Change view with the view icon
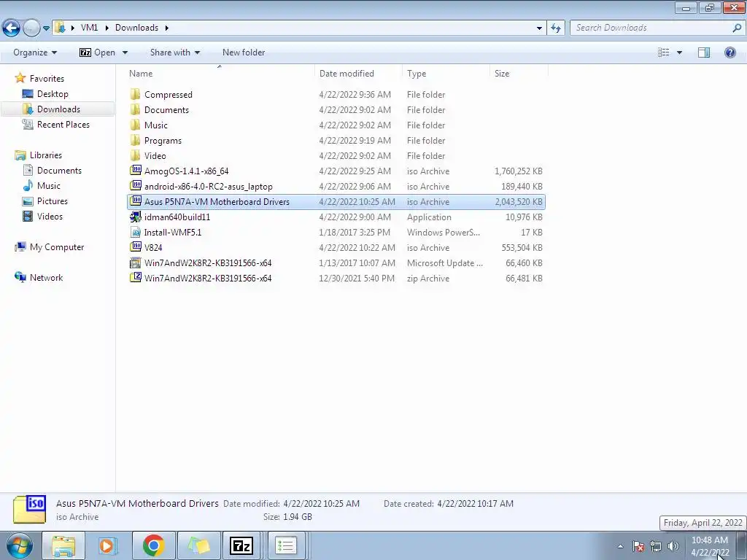The width and height of the screenshot is (747, 560). [x=663, y=52]
